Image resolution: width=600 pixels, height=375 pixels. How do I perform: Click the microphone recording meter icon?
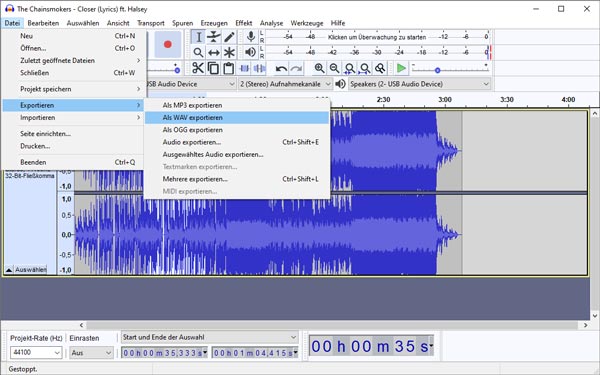click(x=251, y=37)
